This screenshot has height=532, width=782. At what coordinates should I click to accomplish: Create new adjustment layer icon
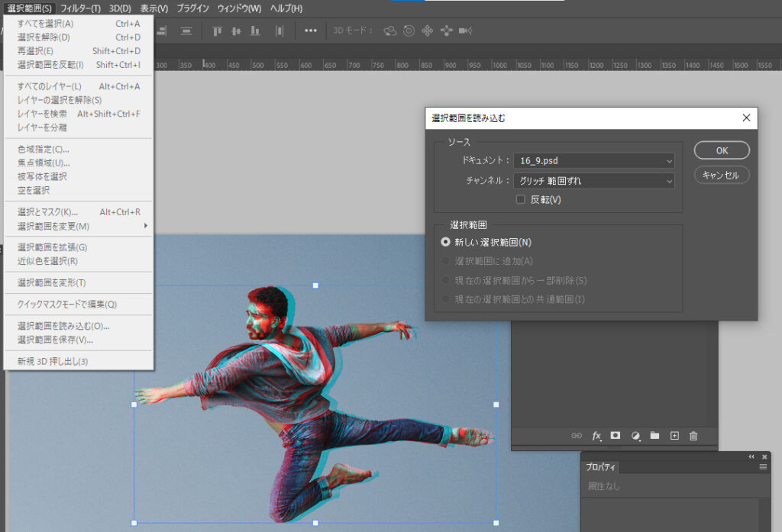[x=635, y=436]
